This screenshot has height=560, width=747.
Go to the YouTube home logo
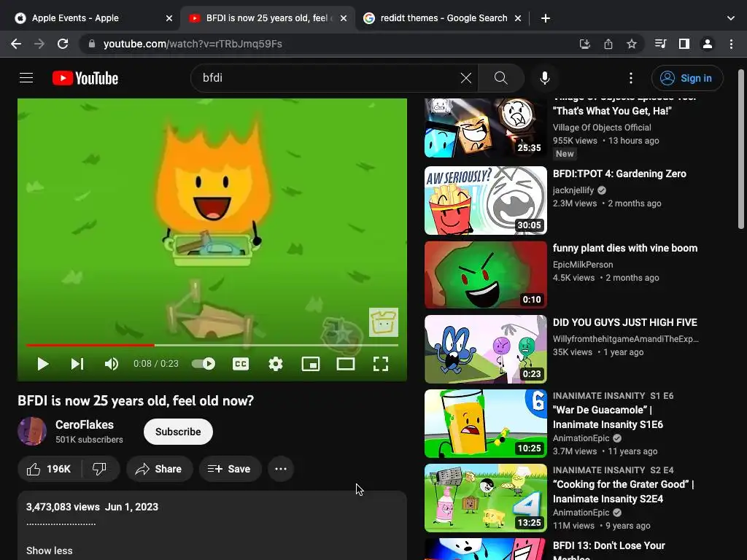tap(85, 78)
